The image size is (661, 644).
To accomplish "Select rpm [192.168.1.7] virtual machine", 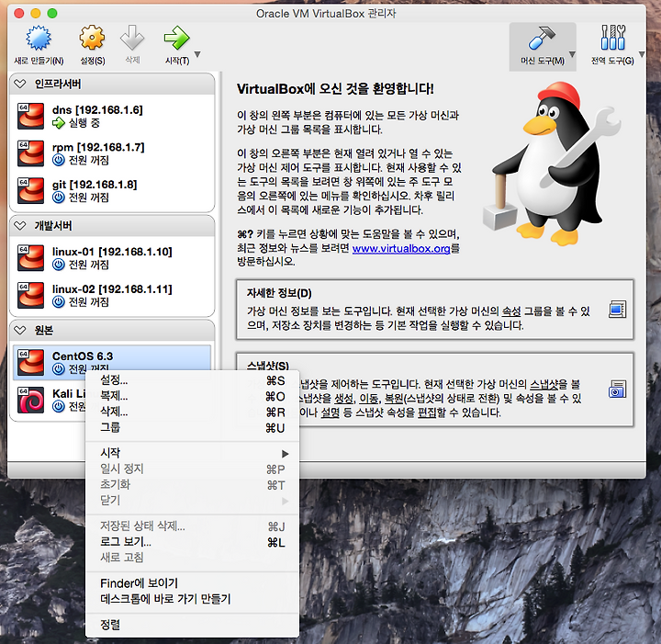I will [112, 153].
